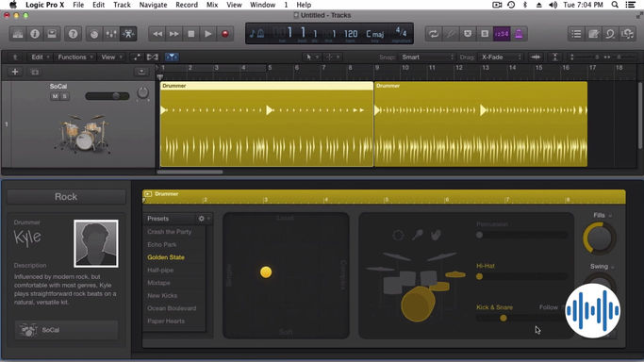Solo the SoCal track with S button

coord(64,96)
